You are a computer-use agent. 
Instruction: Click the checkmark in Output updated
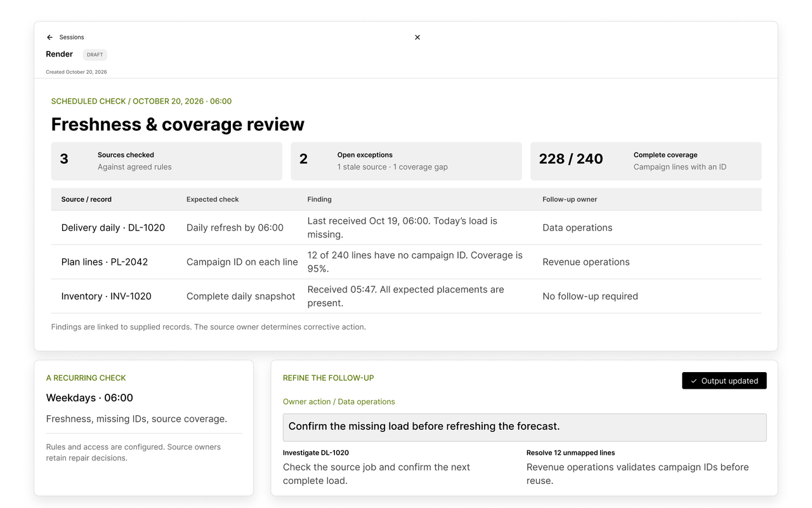click(x=695, y=381)
